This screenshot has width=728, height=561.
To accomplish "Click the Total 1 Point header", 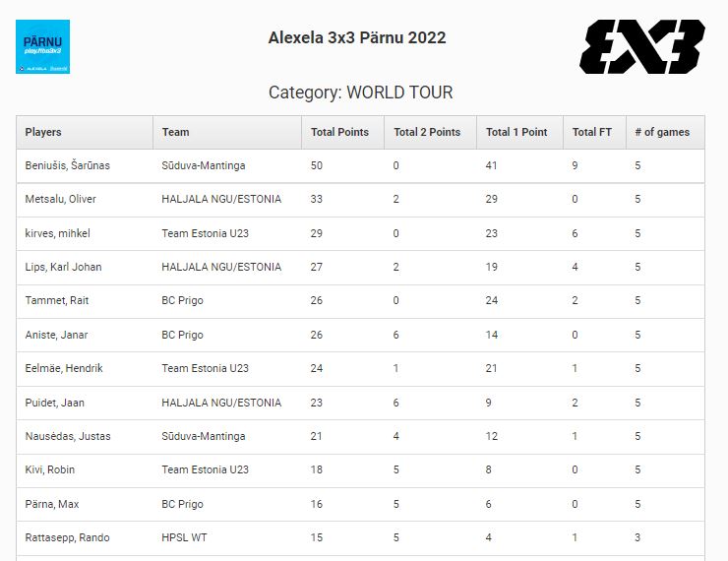I will coord(516,132).
